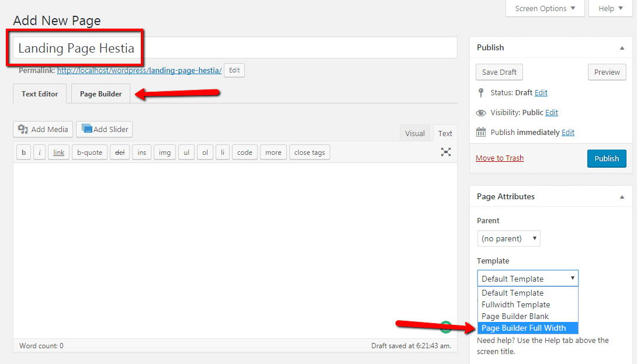Viewport: 637px width, 364px height.
Task: Switch to the Visual editor tab
Action: [415, 133]
